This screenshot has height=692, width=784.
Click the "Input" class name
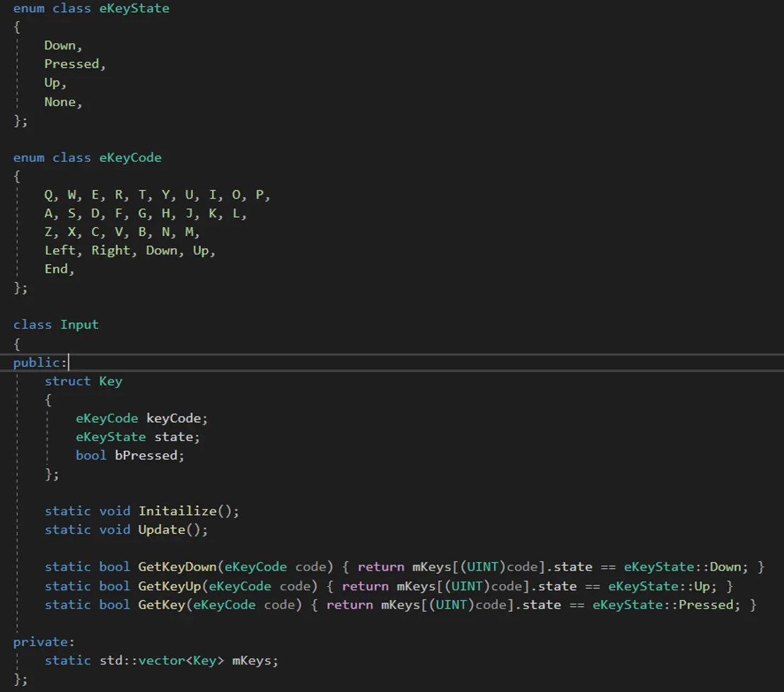click(79, 325)
